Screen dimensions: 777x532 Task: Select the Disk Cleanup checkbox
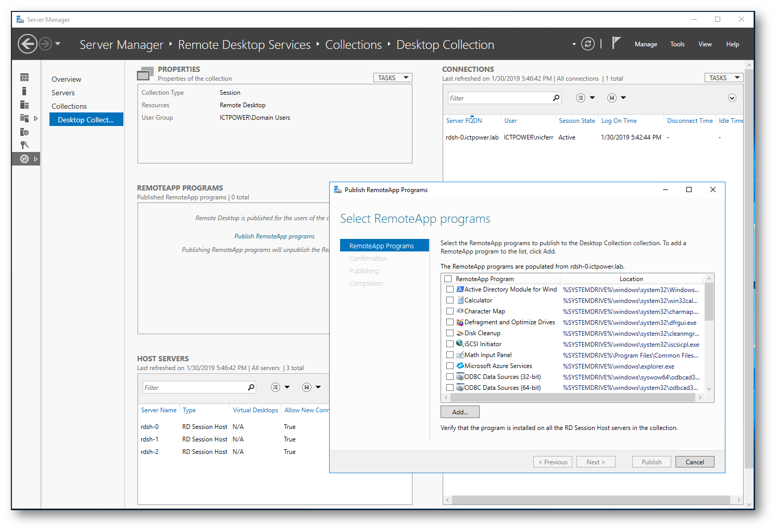tap(450, 333)
